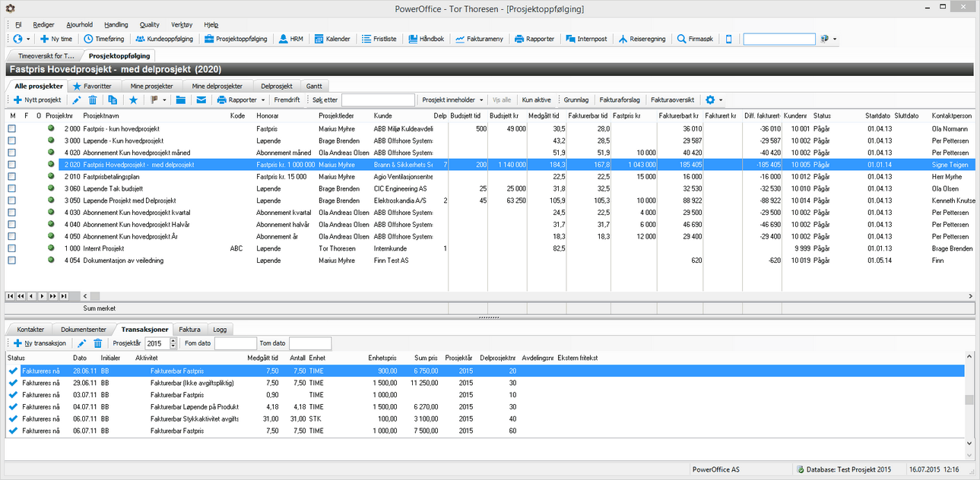Click the Fom dato date field
The image size is (980, 480).
(x=236, y=344)
